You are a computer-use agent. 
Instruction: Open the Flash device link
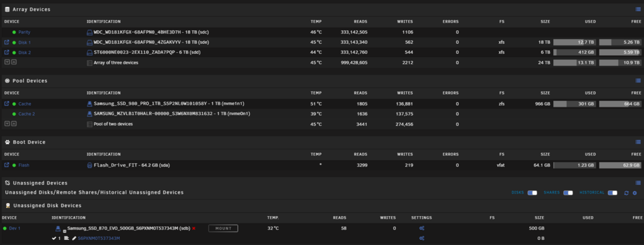coord(24,165)
